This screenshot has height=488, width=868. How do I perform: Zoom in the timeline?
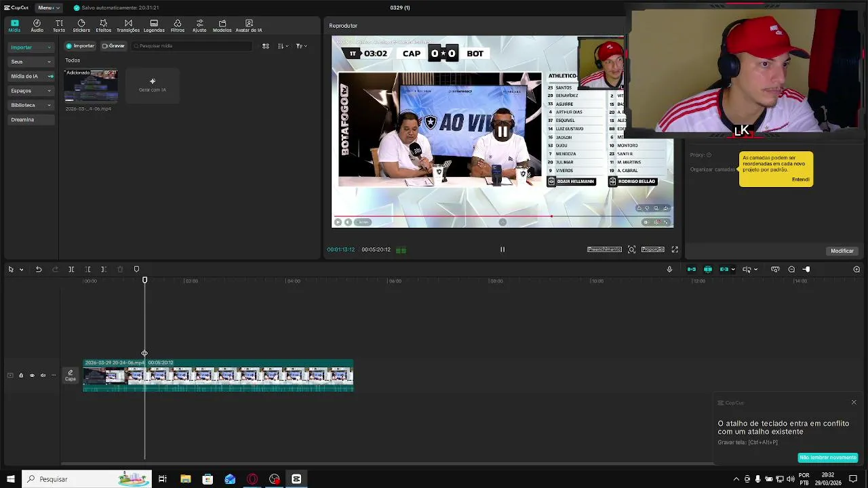tap(856, 270)
